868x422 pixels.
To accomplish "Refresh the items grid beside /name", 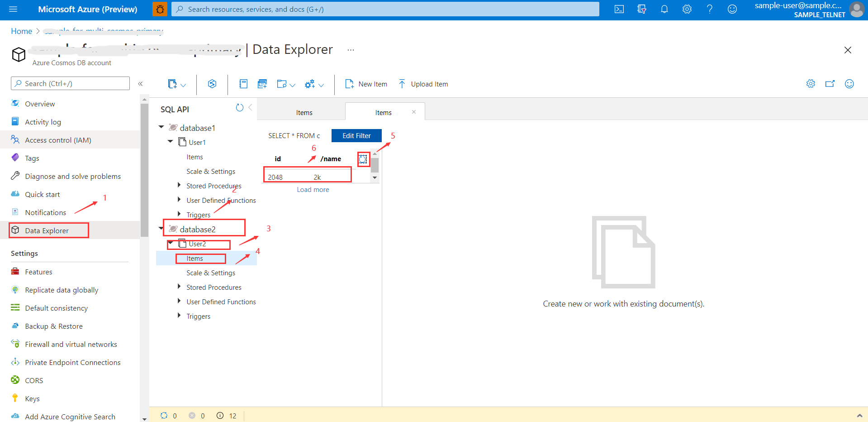I will [x=363, y=159].
